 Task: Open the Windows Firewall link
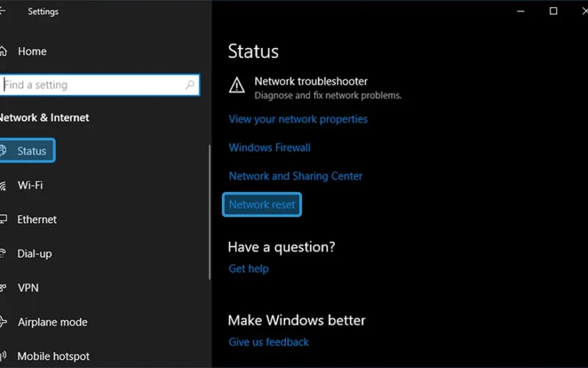pyautogui.click(x=270, y=148)
